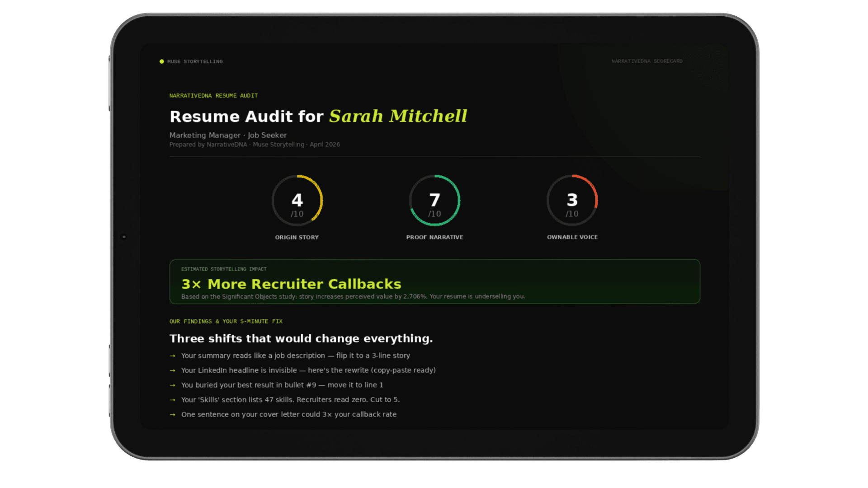
Task: Click the Proof Narrative label
Action: pyautogui.click(x=434, y=237)
